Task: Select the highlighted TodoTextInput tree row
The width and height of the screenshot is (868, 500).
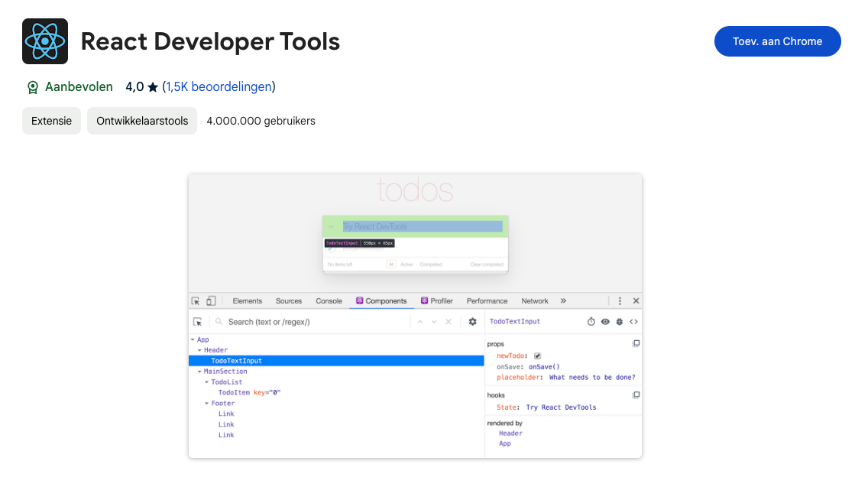Action: (336, 361)
